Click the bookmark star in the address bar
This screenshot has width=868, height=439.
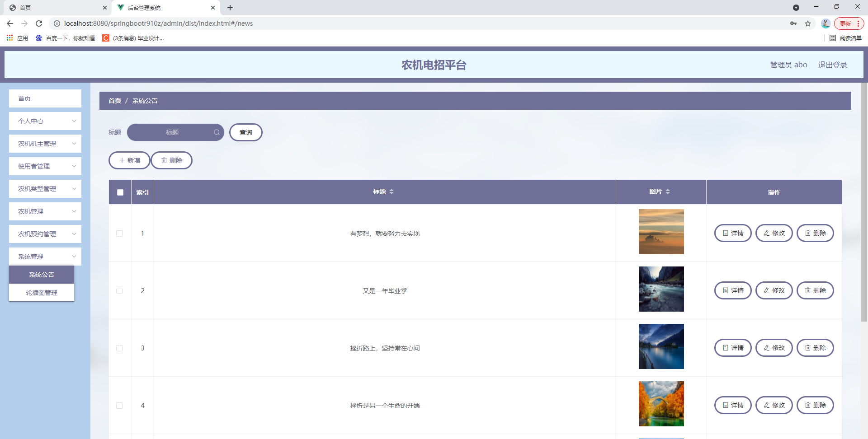(807, 23)
